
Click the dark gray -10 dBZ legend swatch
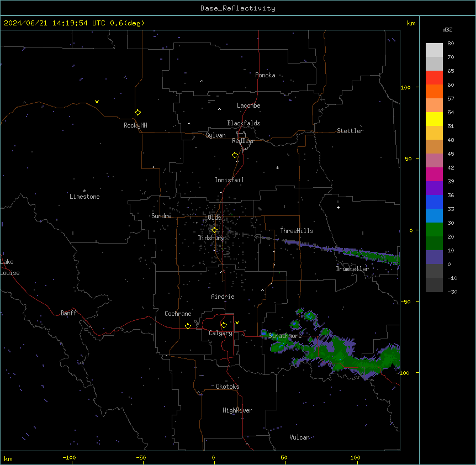coord(434,285)
